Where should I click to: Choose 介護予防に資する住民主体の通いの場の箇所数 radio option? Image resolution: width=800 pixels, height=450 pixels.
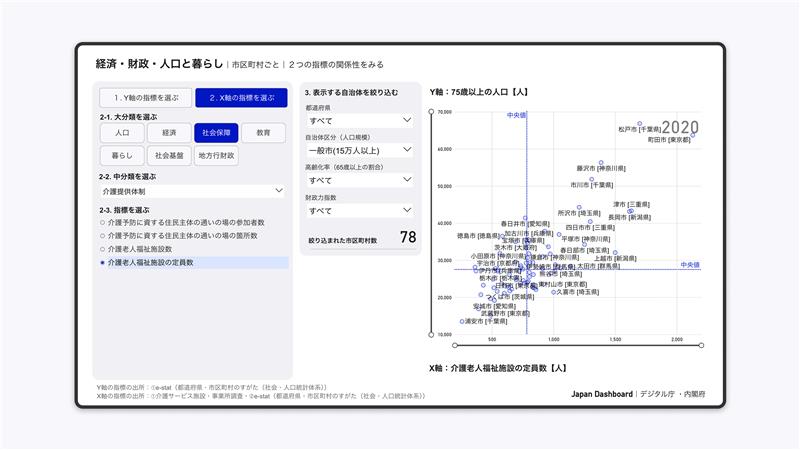coord(179,236)
